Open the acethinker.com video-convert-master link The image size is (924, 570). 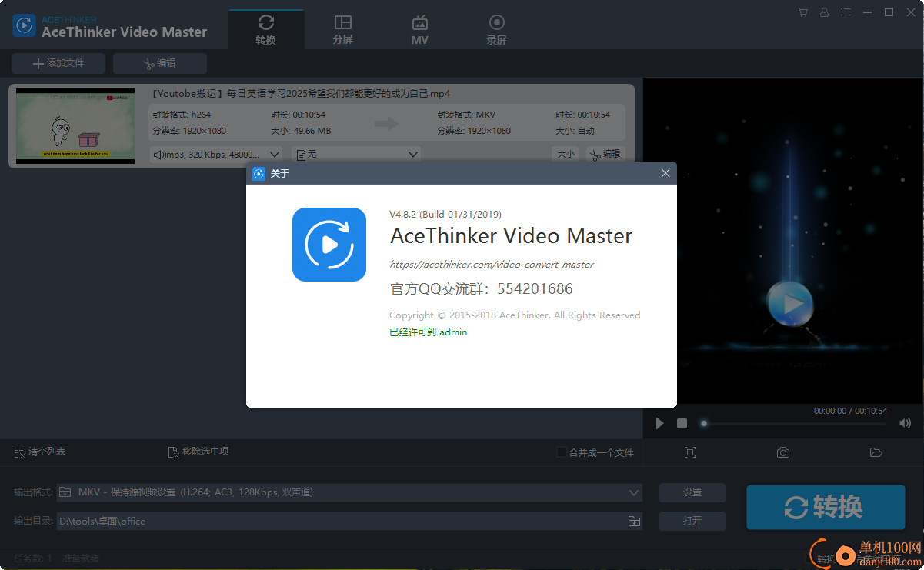(x=492, y=264)
